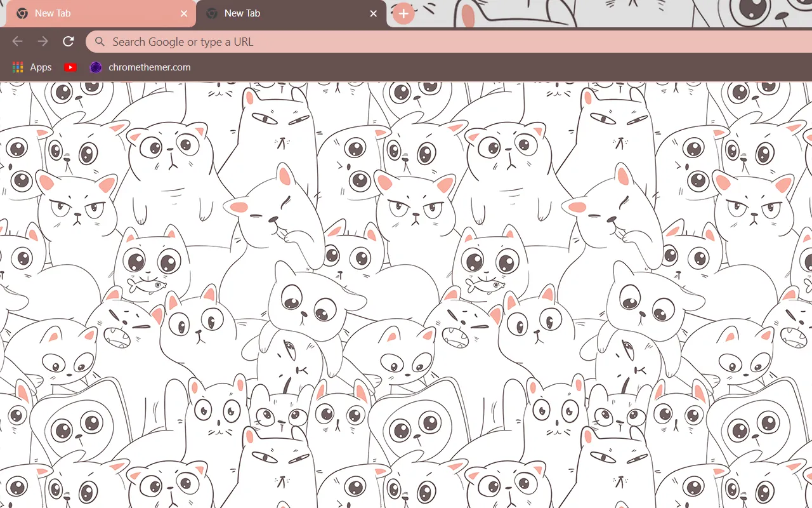Close the first New Tab
This screenshot has height=508, width=812.
(x=184, y=13)
